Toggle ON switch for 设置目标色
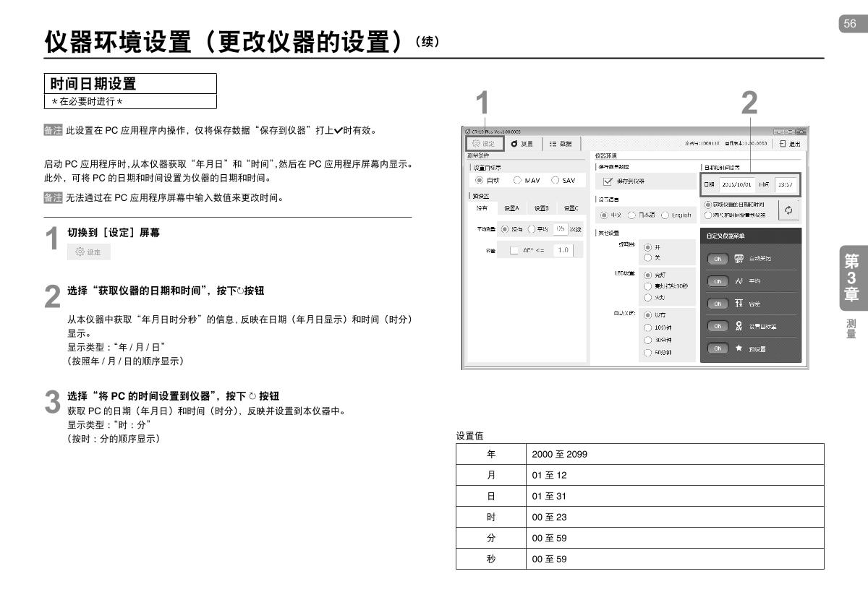The image size is (868, 613). (717, 326)
